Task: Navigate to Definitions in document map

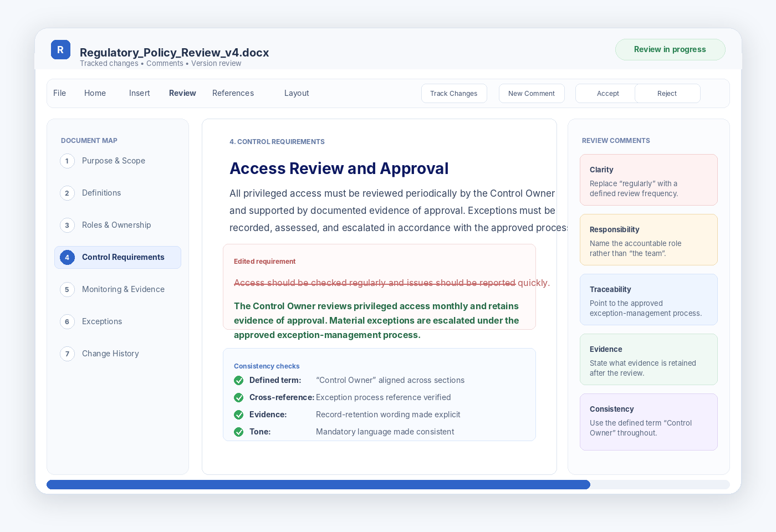Action: click(101, 193)
